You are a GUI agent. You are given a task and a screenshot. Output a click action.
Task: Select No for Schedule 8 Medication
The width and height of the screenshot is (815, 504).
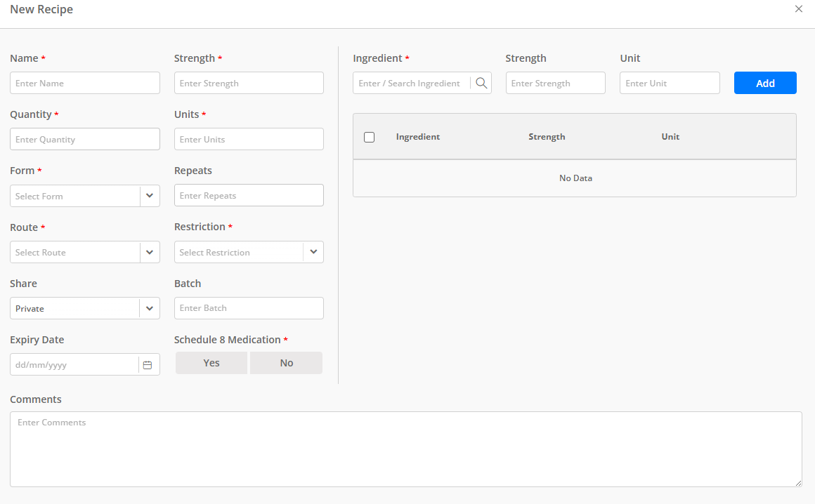(286, 363)
